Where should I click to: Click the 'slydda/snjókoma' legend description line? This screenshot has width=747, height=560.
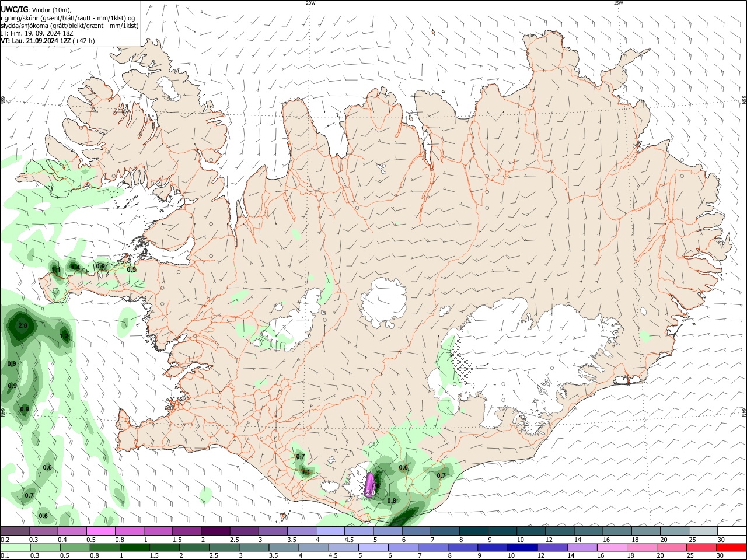[x=69, y=26]
